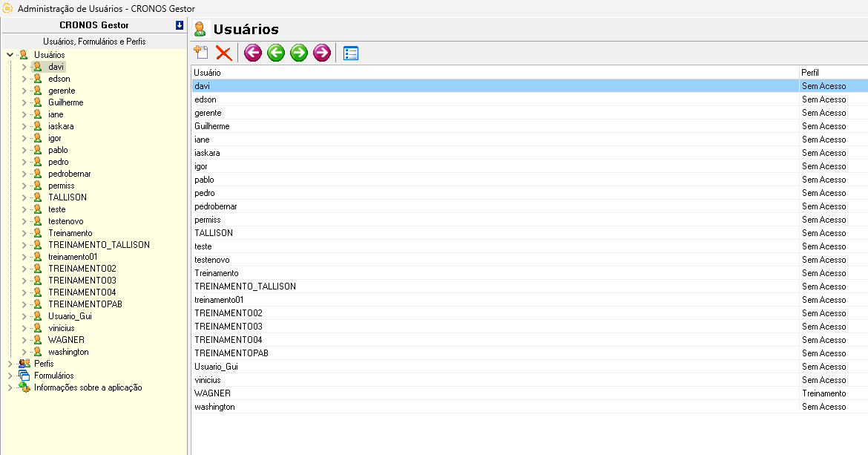The height and width of the screenshot is (455, 868).
Task: Select iaskara in the left tree
Action: [61, 126]
